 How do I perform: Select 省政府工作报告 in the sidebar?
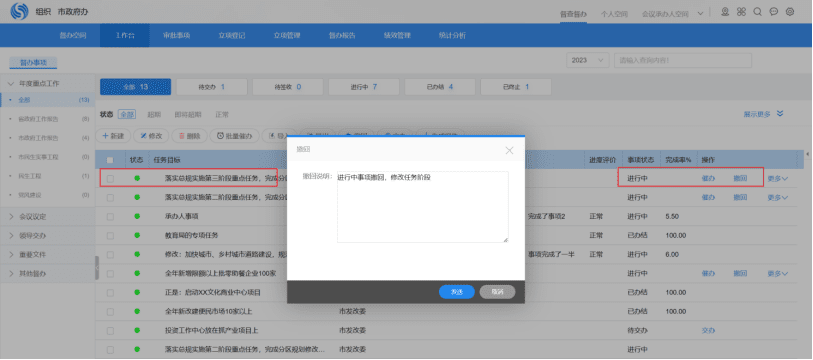point(38,119)
